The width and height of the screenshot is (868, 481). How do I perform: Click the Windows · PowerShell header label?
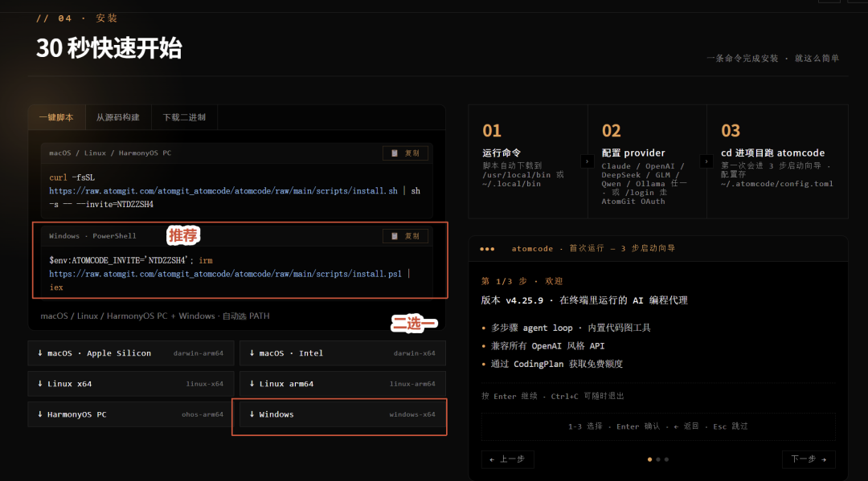coord(92,236)
